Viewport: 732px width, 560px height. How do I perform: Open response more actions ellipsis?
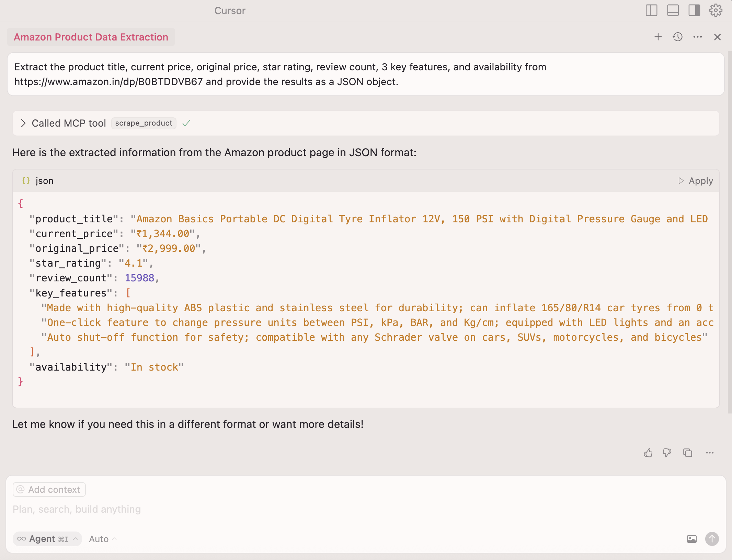click(710, 453)
